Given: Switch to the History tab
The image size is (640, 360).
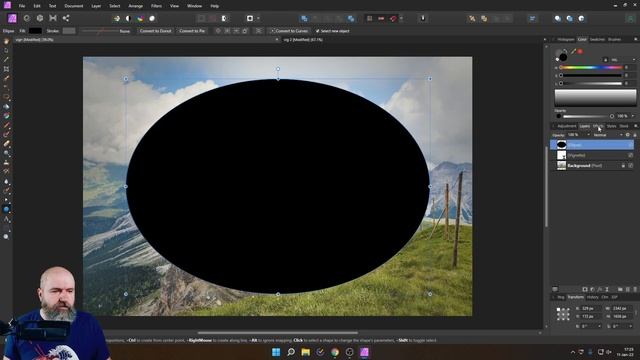Looking at the screenshot, I should (592, 297).
